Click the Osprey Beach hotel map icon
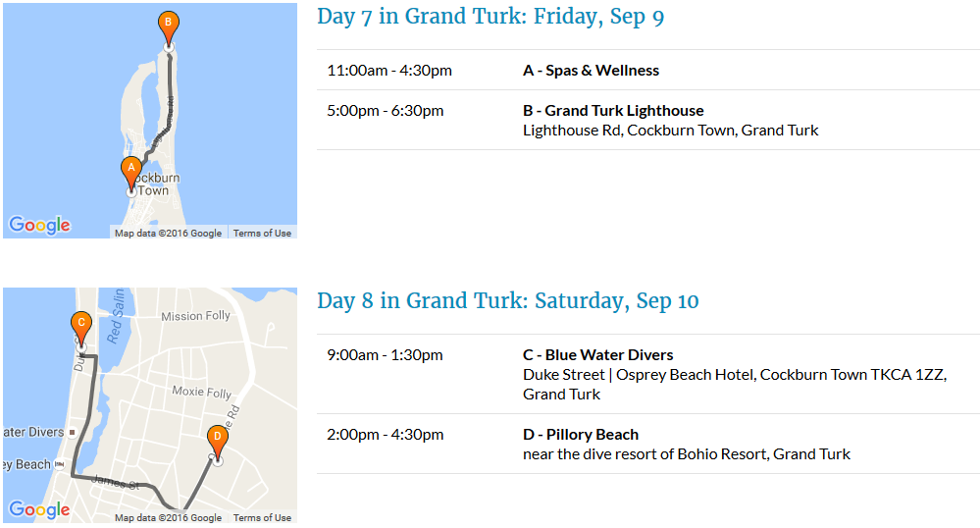Image resolution: width=980 pixels, height=528 pixels. (60, 464)
